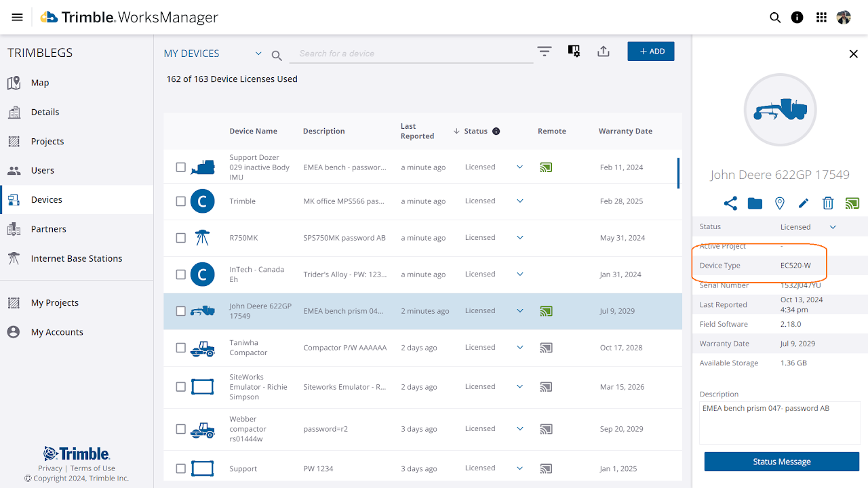Click the location pin icon in device panel
868x488 pixels.
click(780, 203)
